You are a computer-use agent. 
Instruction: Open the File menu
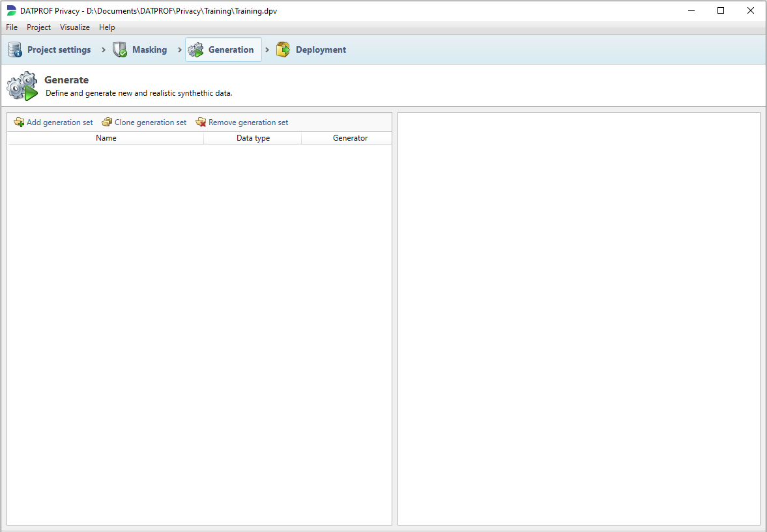click(12, 27)
